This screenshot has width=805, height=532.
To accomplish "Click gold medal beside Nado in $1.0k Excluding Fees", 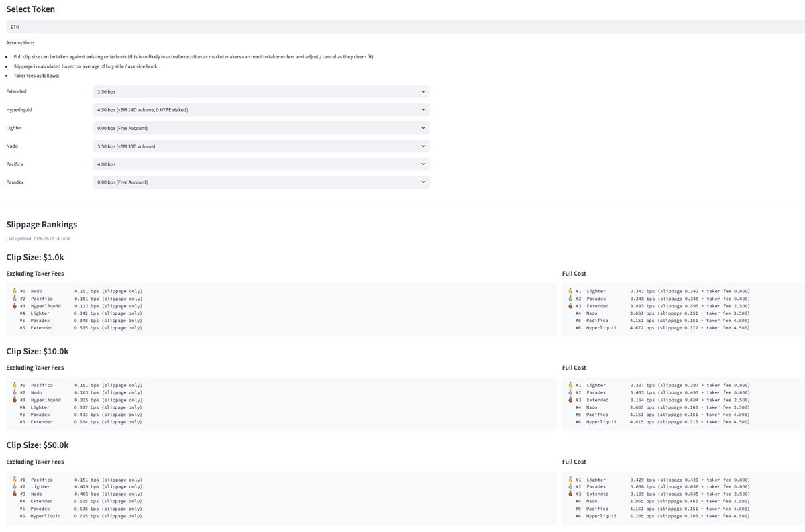I will [14, 291].
